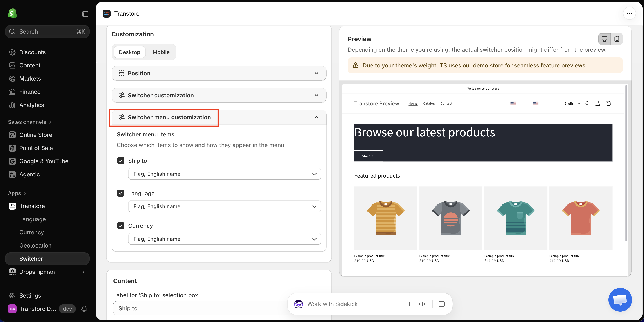Click the Sidekick panel layout icon
Image resolution: width=644 pixels, height=322 pixels.
tap(441, 304)
